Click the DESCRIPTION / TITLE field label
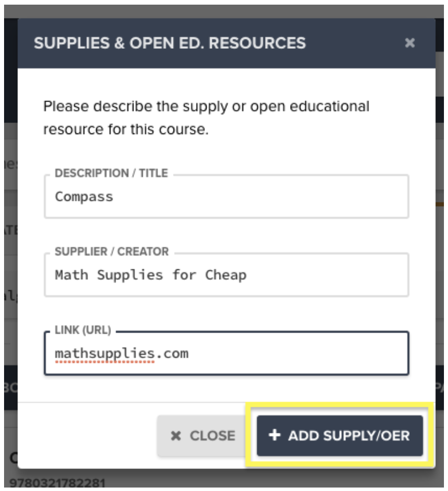This screenshot has height=491, width=448. [111, 174]
